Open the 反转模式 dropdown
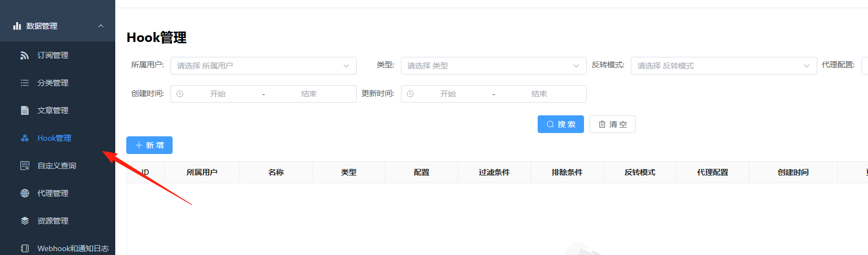This screenshot has height=255, width=868. [724, 66]
